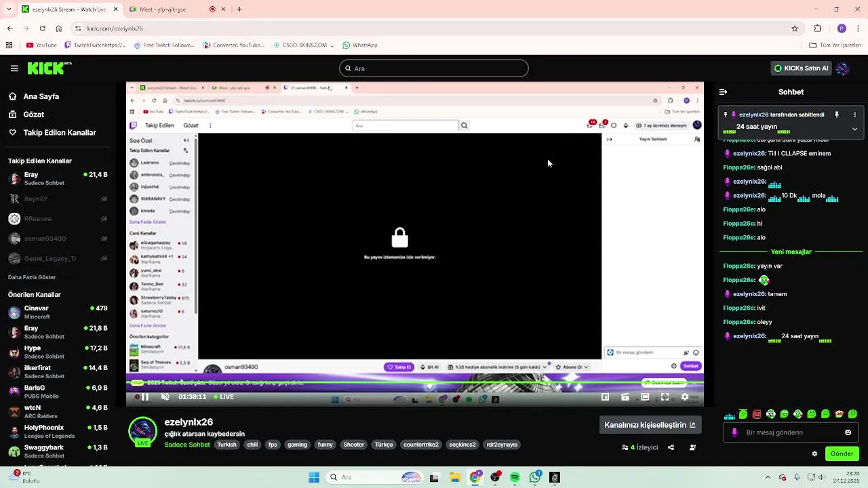Open chat settings gear
868x488 pixels.
814,454
